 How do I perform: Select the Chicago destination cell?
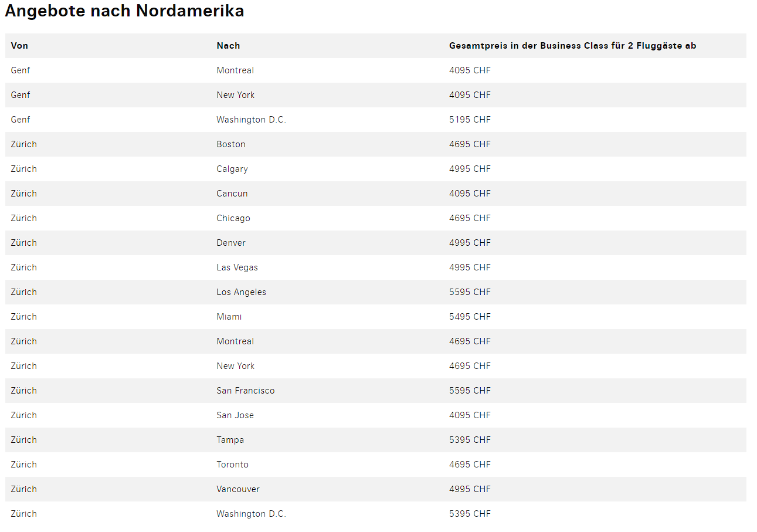(x=233, y=218)
